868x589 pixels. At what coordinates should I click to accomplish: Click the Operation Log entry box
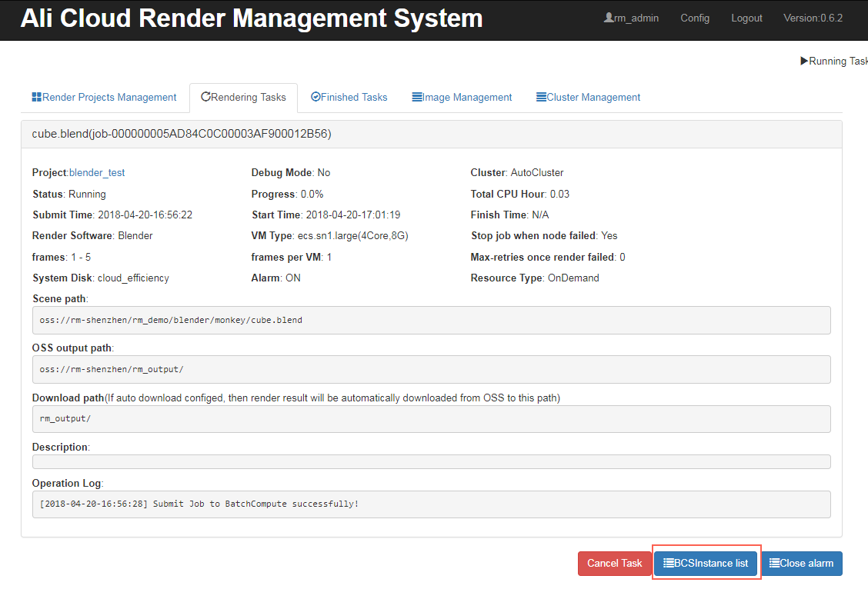pos(431,504)
